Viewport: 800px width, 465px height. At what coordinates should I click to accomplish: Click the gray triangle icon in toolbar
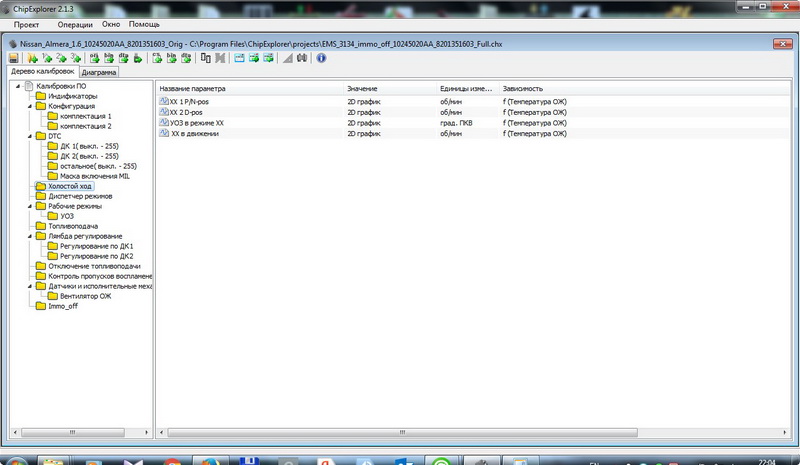pos(288,59)
